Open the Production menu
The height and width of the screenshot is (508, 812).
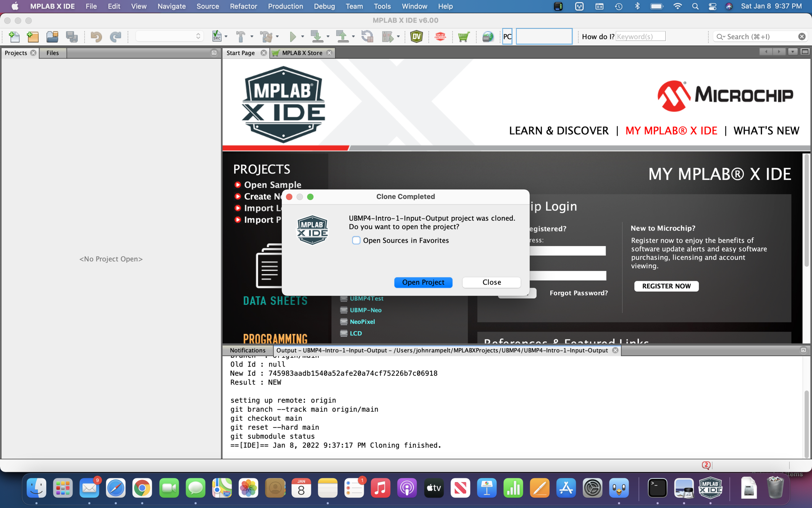click(x=285, y=6)
